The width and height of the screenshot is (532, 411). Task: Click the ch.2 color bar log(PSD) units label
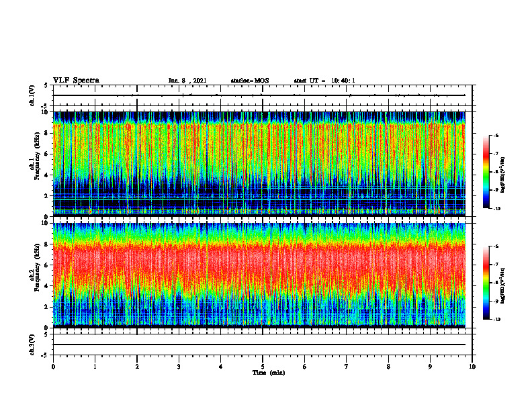[503, 286]
